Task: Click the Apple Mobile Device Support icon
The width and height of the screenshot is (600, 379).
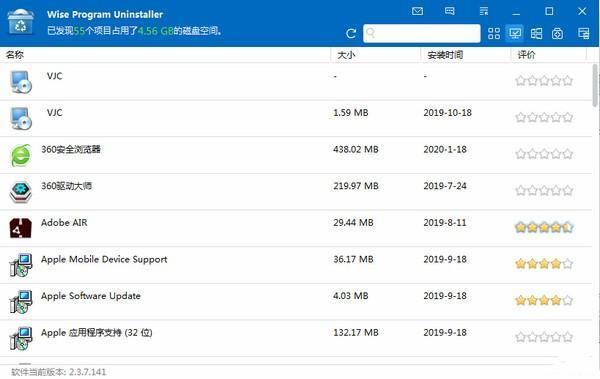Action: click(21, 265)
